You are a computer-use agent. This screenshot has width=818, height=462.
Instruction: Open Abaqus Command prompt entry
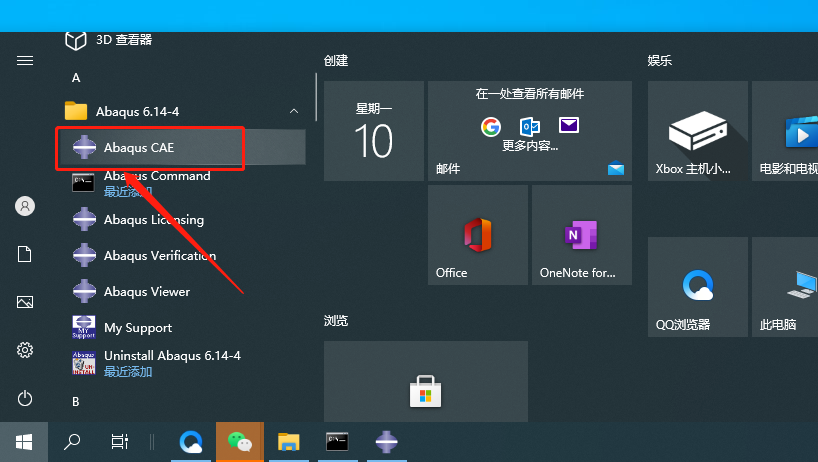tap(181, 183)
